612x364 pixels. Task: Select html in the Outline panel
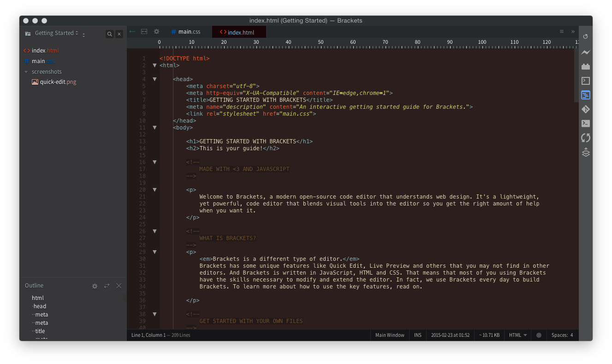coord(38,298)
